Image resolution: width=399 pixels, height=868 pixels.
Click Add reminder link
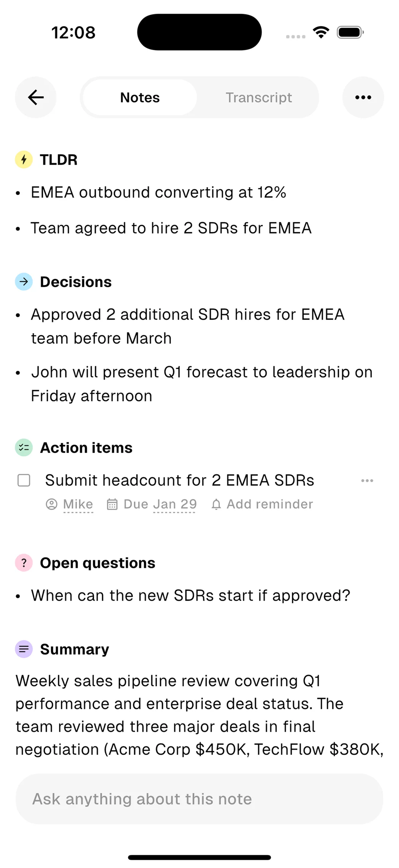coord(269,504)
